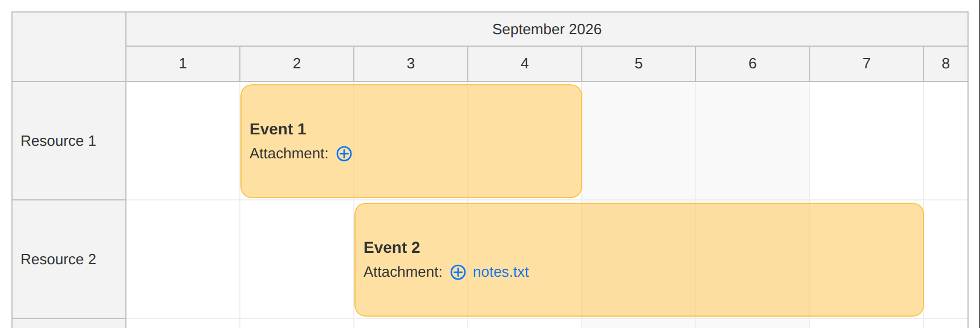Click the Resource 1 row header
This screenshot has width=980, height=328.
click(69, 141)
